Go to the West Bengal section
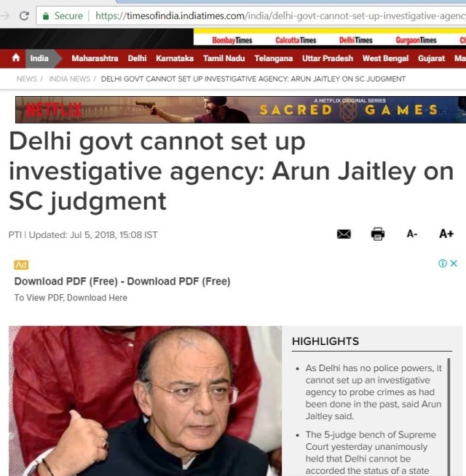The image size is (466, 476). coord(385,58)
